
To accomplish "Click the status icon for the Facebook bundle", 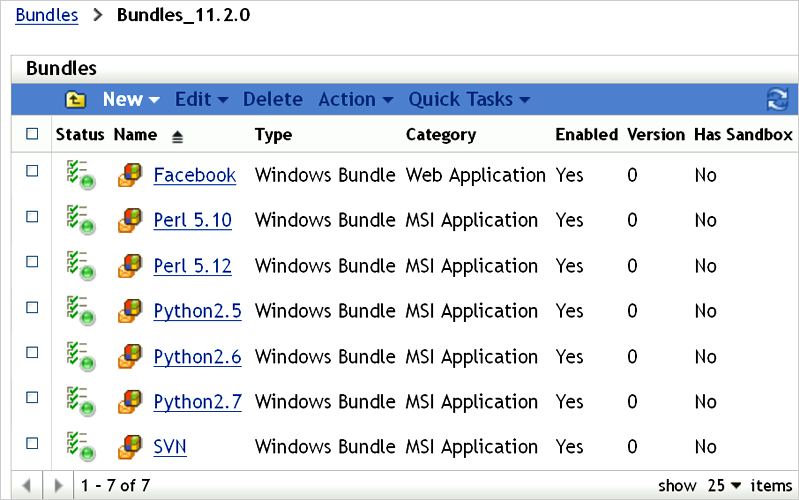I will (80, 175).
